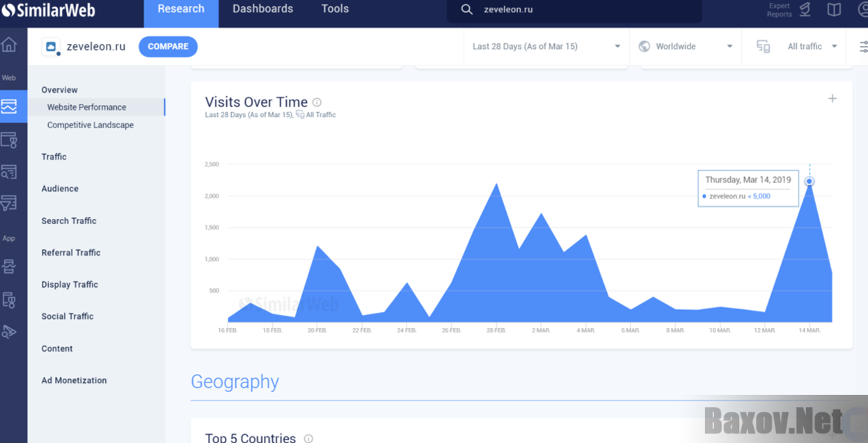Click the Visits Over Time heading

pos(256,102)
